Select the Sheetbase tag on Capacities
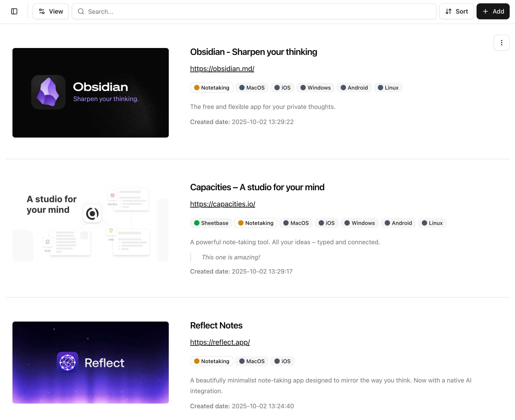The width and height of the screenshot is (515, 420). (211, 223)
